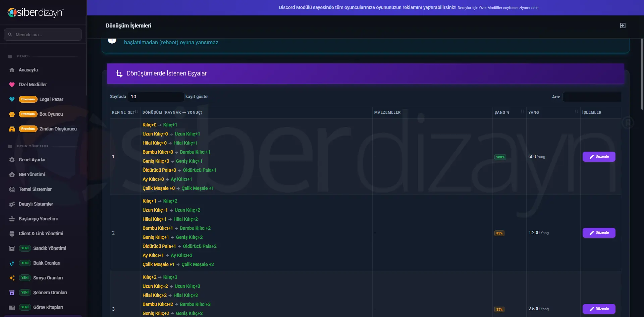
Task: Click the MALZEMELER column header
Action: [387, 112]
